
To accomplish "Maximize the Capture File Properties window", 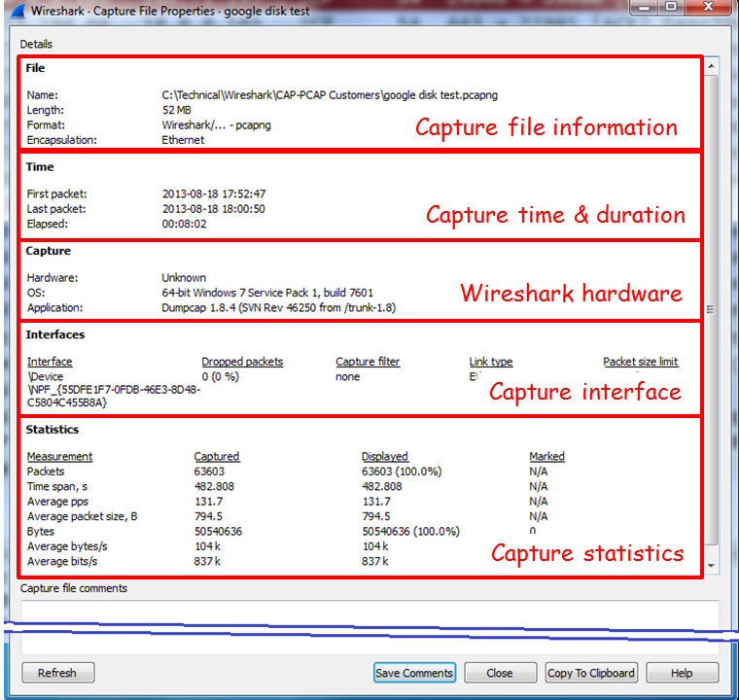I will 671,7.
